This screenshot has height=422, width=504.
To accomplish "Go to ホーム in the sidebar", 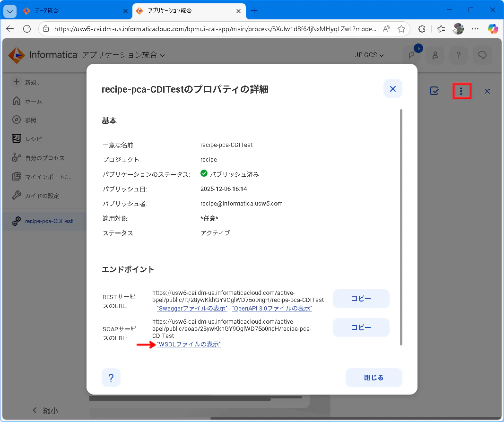I will (x=27, y=101).
